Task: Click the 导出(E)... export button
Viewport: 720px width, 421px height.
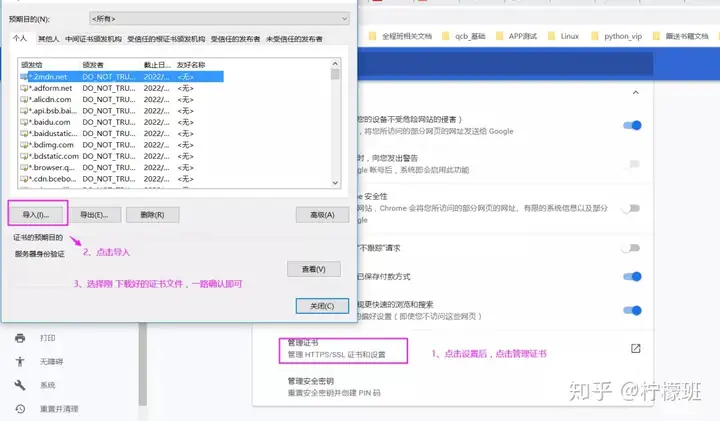Action: [x=95, y=215]
